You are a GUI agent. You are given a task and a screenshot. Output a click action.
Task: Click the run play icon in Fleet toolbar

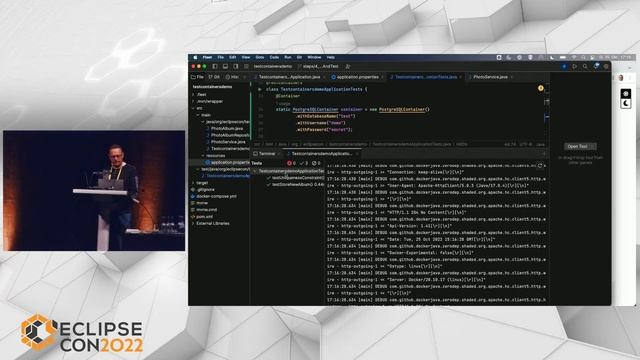pyautogui.click(x=575, y=67)
